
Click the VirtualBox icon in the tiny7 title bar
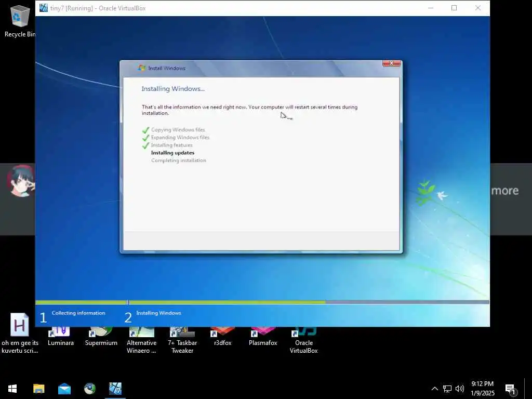pos(44,8)
